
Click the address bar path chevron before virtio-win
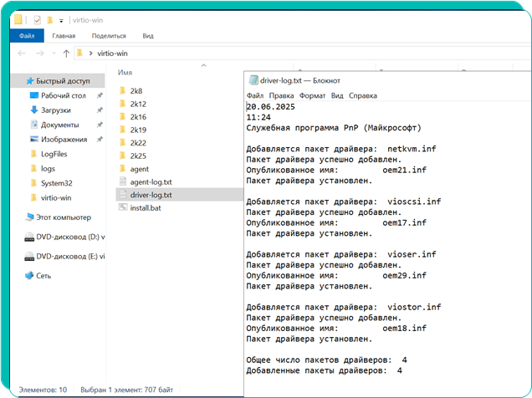pos(90,54)
